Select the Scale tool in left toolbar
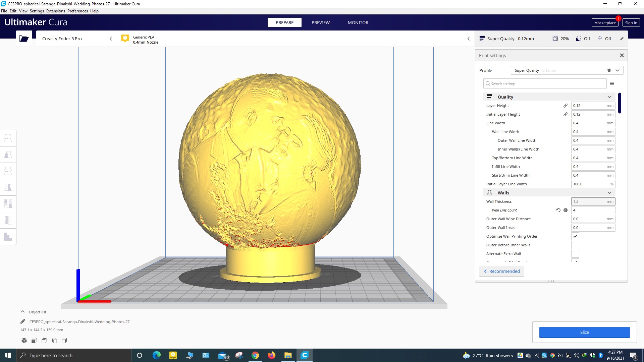 8,155
